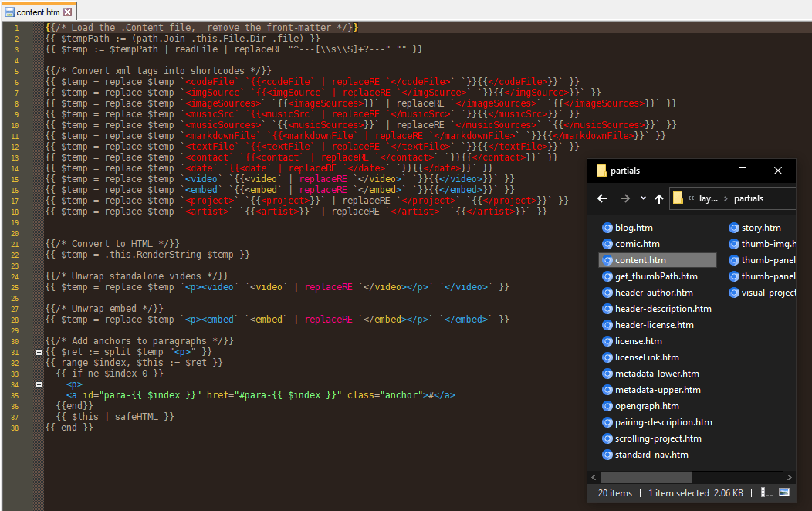The height and width of the screenshot is (511, 812).
Task: Select the header-author.htm file
Action: click(x=653, y=293)
